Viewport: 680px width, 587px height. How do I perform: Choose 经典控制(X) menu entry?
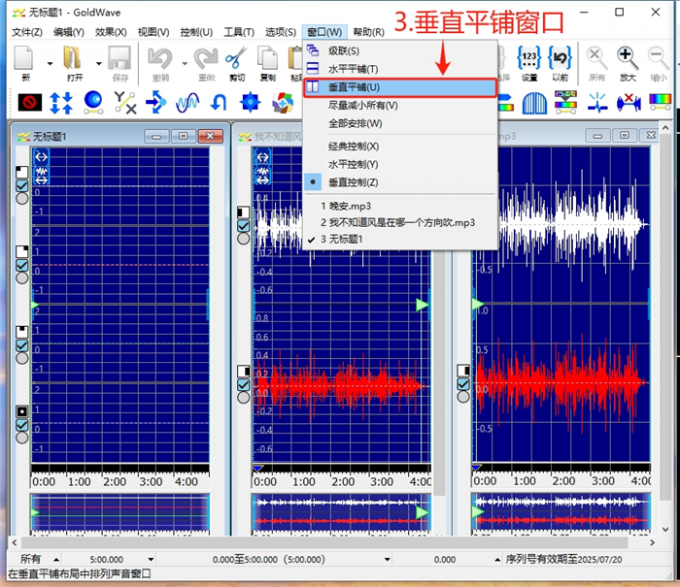tap(400, 146)
